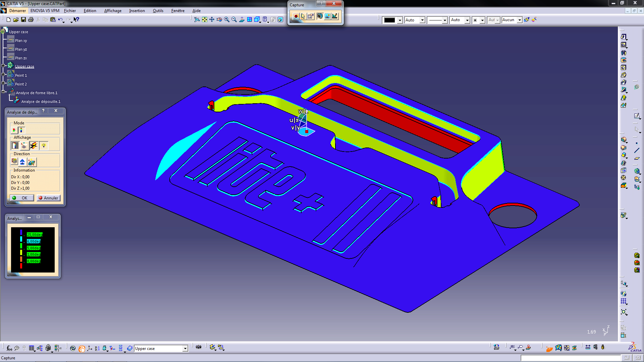
Task: Toggle the full color scale mode button
Action: [21, 130]
